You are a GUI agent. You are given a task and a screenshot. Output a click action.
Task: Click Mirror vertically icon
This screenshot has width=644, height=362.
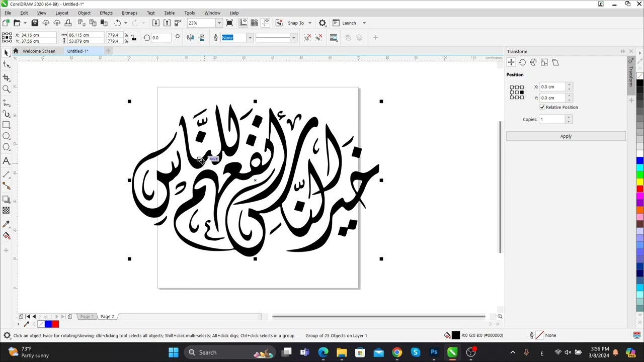click(x=202, y=38)
